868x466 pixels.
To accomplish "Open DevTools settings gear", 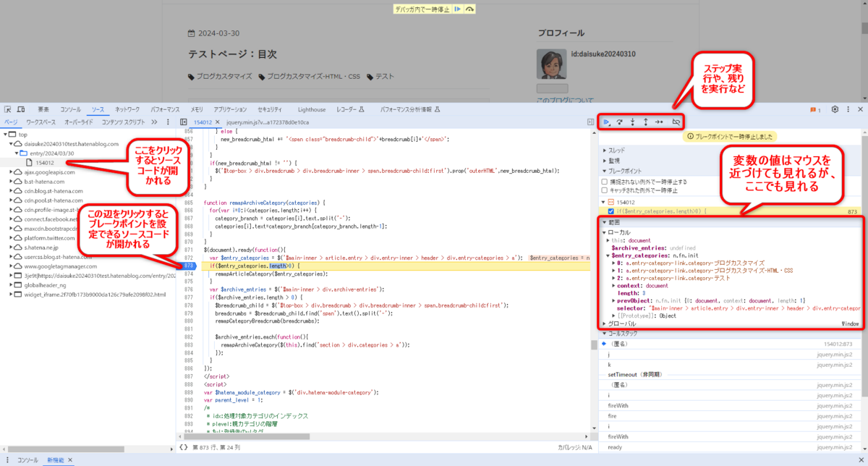I will point(835,109).
